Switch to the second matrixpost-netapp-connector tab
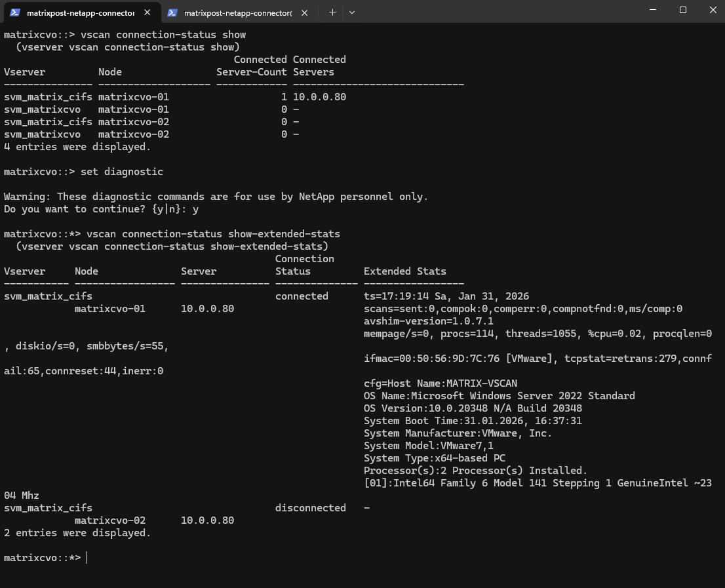 click(x=237, y=12)
